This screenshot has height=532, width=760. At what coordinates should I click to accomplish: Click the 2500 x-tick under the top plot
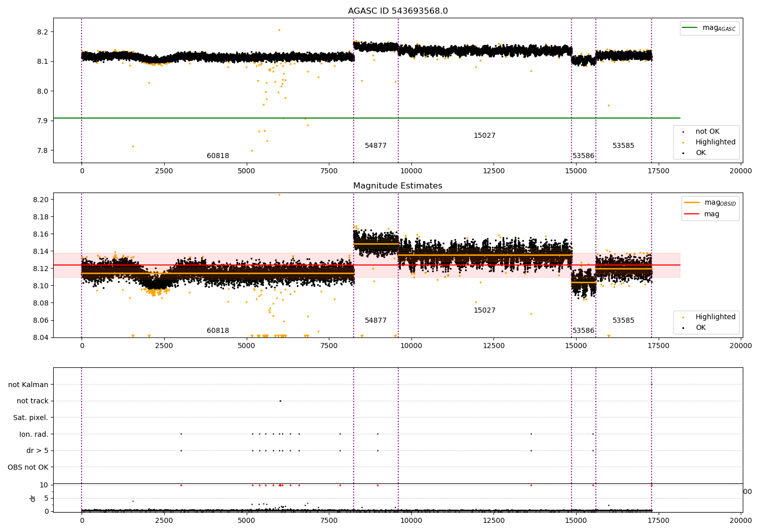pyautogui.click(x=164, y=171)
